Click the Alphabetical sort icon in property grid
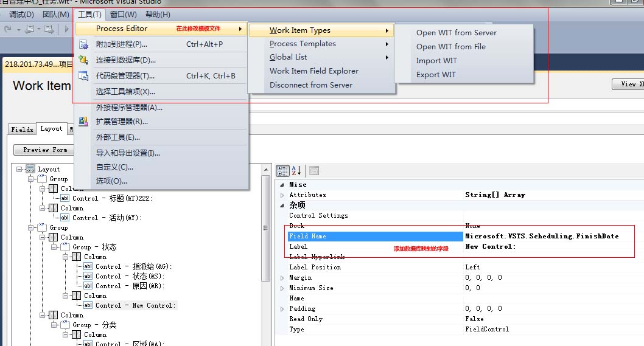 296,171
